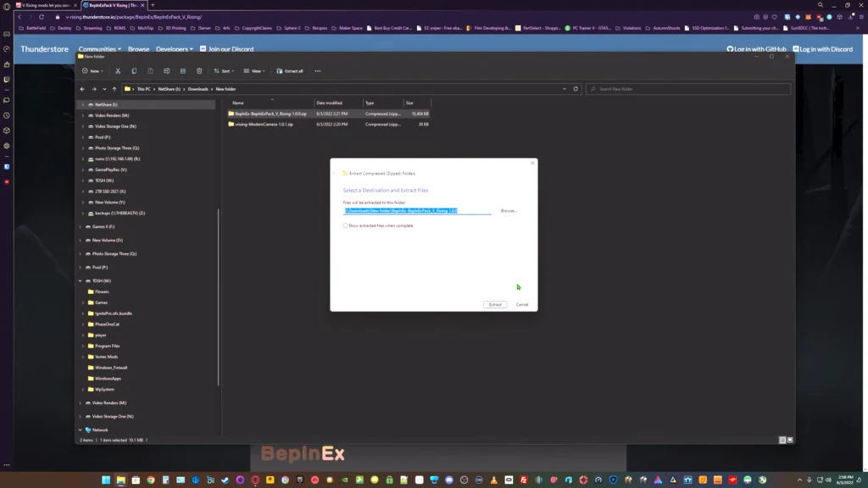Image resolution: width=868 pixels, height=488 pixels.
Task: Click the Extract all toolbar button
Action: [290, 71]
